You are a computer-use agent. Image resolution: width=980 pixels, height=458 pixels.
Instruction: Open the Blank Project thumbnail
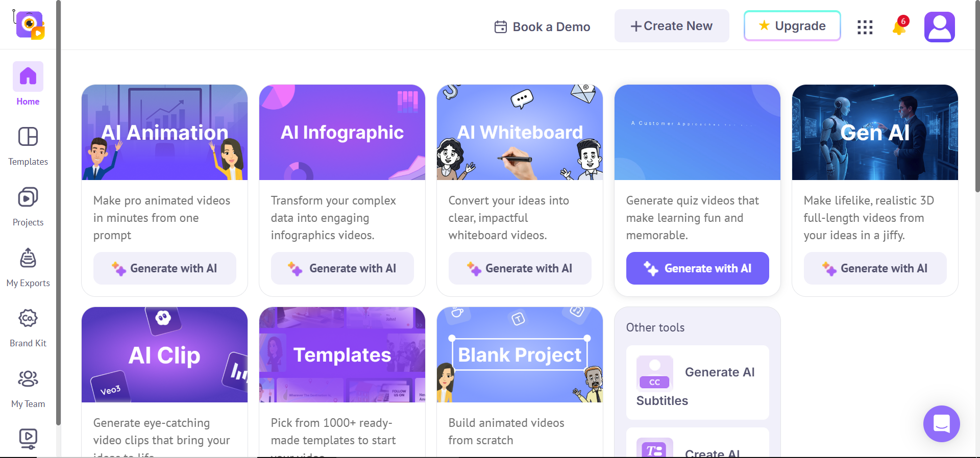pos(520,354)
